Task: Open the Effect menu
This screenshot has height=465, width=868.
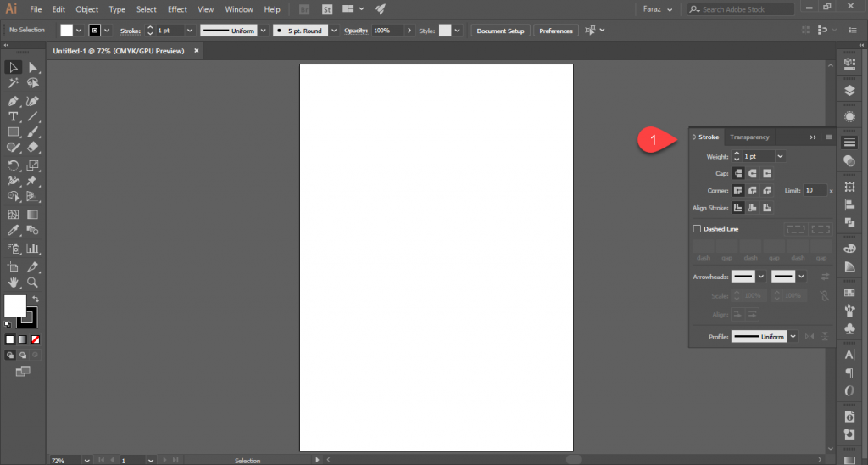Action: click(177, 9)
